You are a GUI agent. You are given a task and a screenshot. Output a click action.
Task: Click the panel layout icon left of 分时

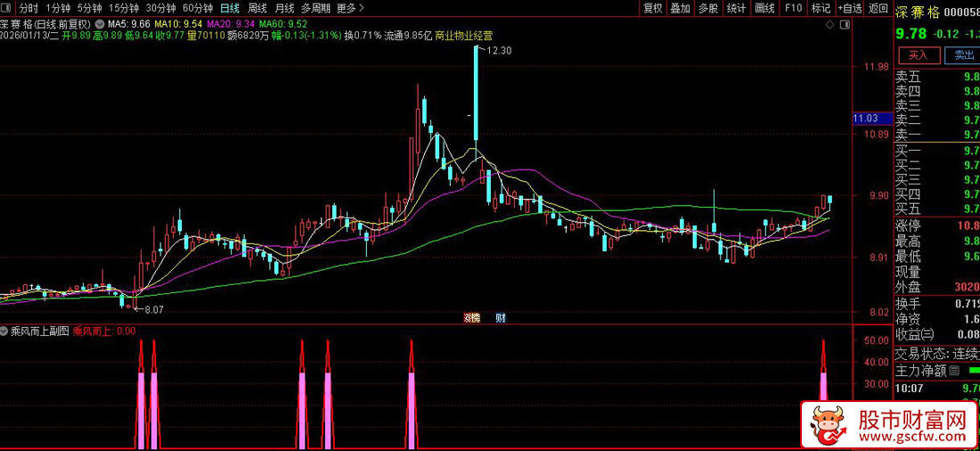pyautogui.click(x=6, y=8)
